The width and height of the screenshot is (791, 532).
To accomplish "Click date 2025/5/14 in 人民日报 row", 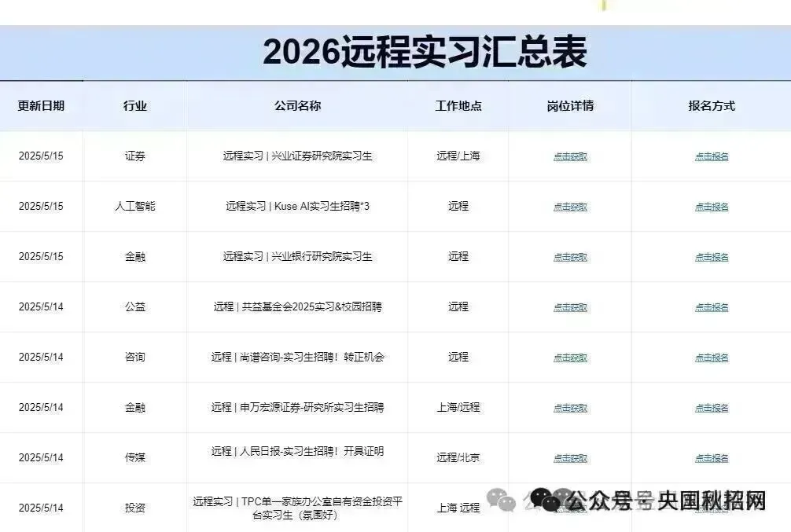I will tap(41, 457).
